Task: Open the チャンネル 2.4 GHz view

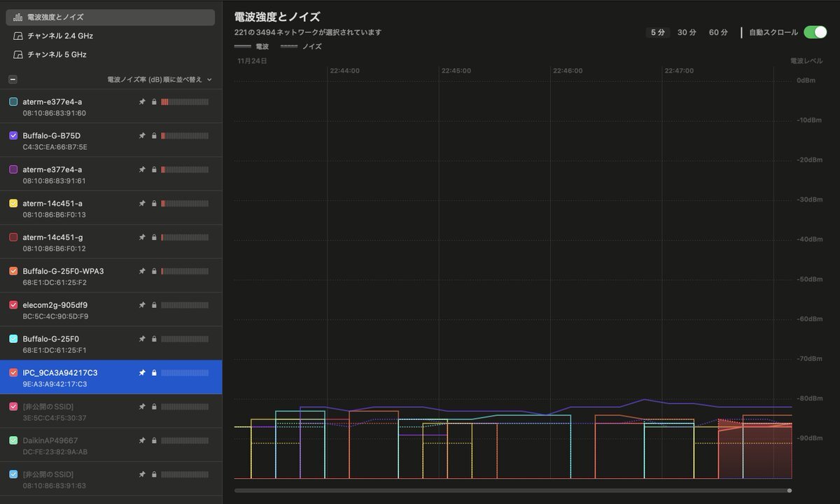Action: 59,36
